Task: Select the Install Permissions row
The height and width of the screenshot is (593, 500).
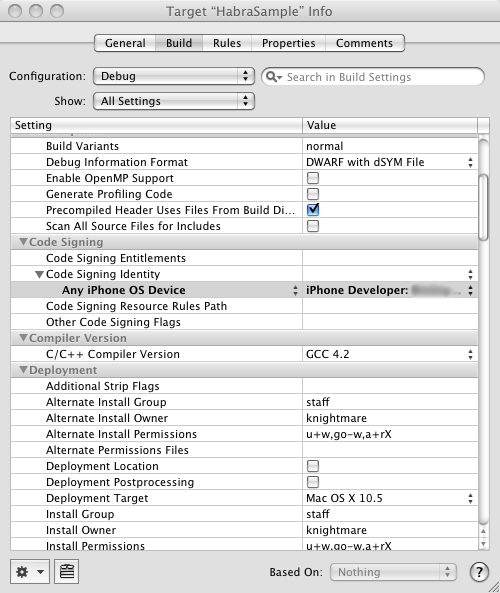Action: click(x=244, y=545)
